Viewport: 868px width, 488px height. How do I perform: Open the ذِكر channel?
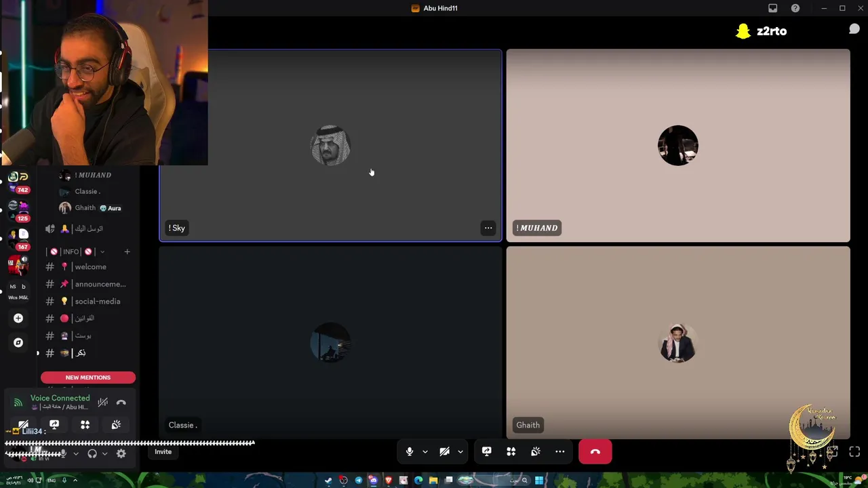[x=88, y=353]
